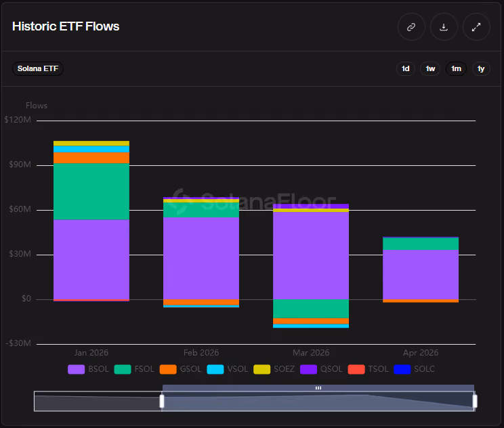Click the left range slider handle
Image resolution: width=504 pixels, height=428 pixels.
[x=162, y=402]
